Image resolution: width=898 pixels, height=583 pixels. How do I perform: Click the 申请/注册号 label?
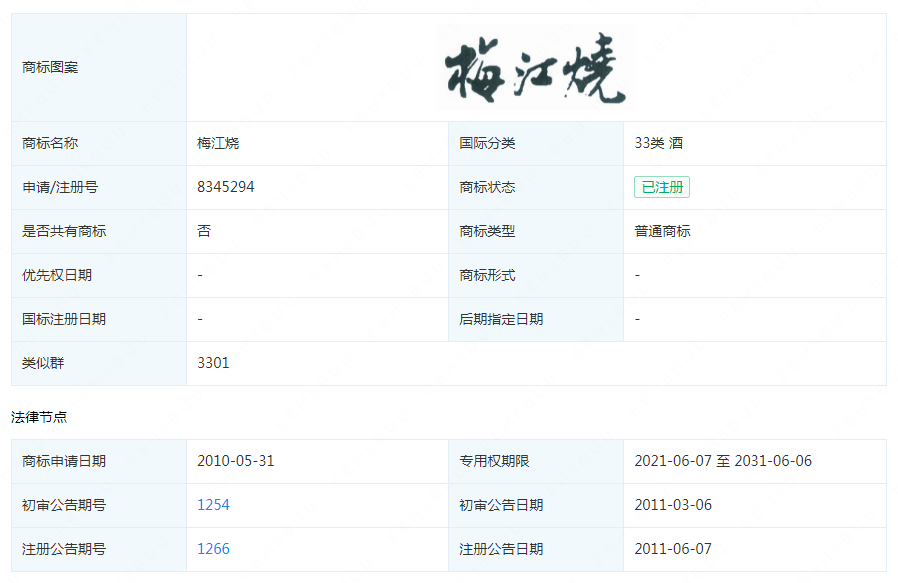(x=60, y=187)
